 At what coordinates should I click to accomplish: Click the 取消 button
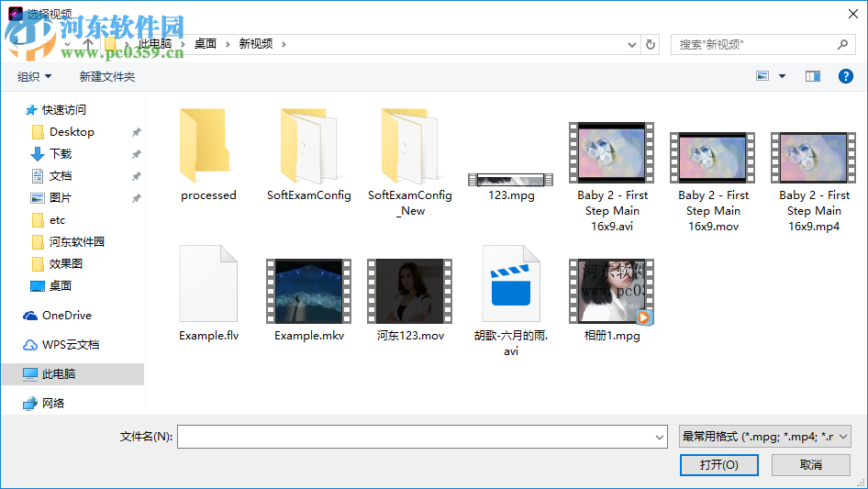coord(811,464)
